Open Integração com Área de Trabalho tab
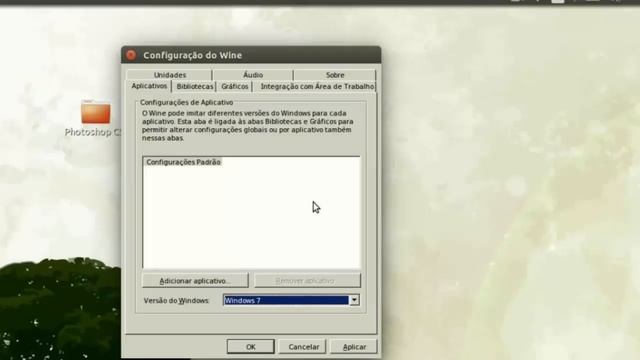The image size is (640, 360). [x=317, y=87]
